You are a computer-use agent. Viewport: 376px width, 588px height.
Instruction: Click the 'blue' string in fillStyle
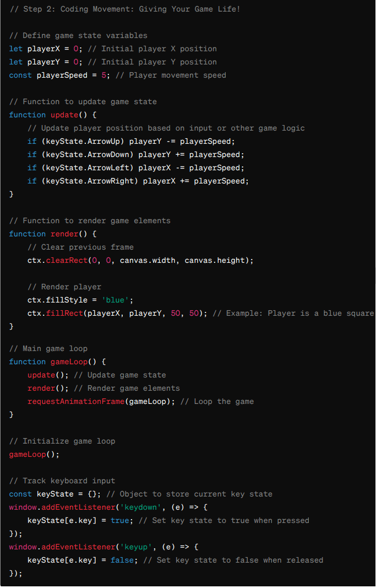click(x=116, y=300)
